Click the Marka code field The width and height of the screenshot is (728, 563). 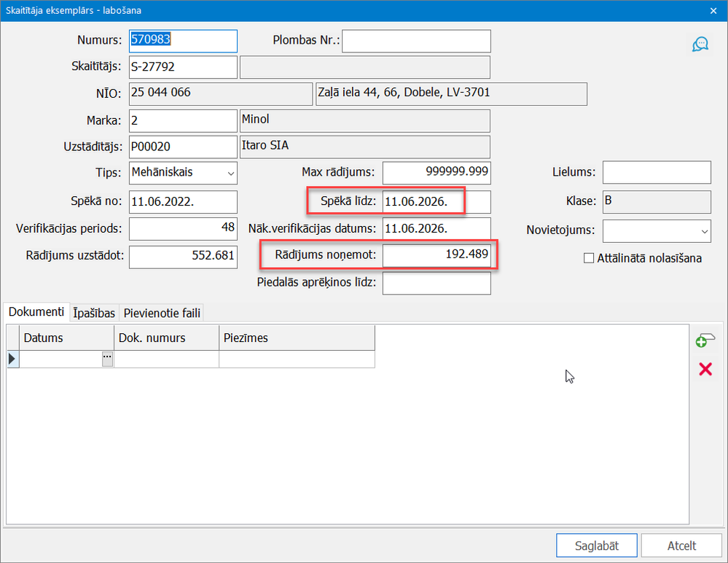pos(183,121)
